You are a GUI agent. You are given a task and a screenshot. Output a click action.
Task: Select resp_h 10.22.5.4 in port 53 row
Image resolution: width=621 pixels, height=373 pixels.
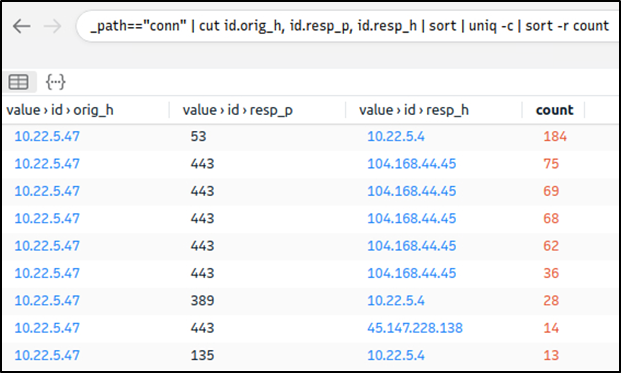pyautogui.click(x=396, y=137)
